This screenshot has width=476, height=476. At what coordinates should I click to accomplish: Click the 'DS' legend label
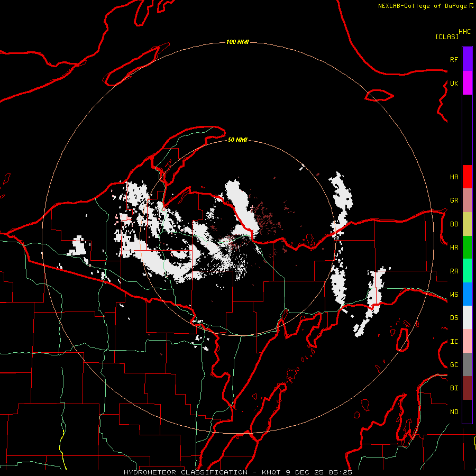pos(454,318)
